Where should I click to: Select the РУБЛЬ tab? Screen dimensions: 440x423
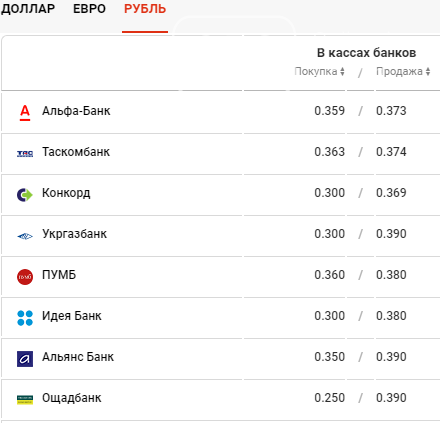[145, 9]
